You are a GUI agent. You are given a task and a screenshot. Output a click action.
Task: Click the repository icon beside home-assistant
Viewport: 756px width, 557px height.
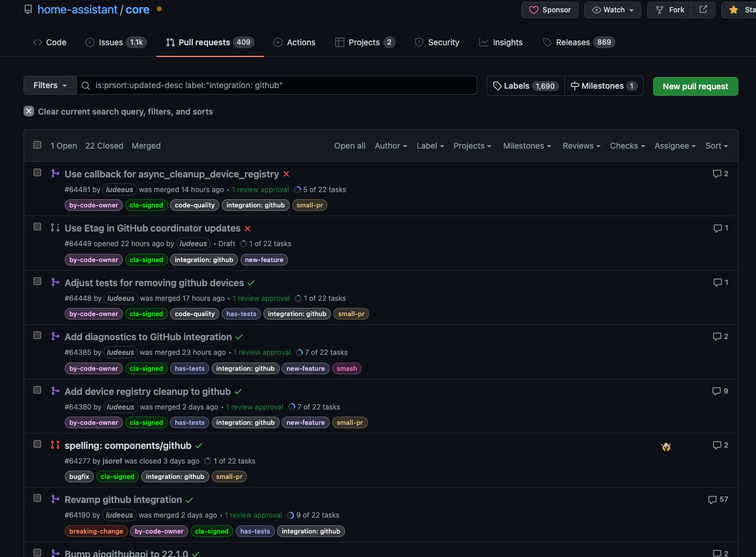(28, 9)
